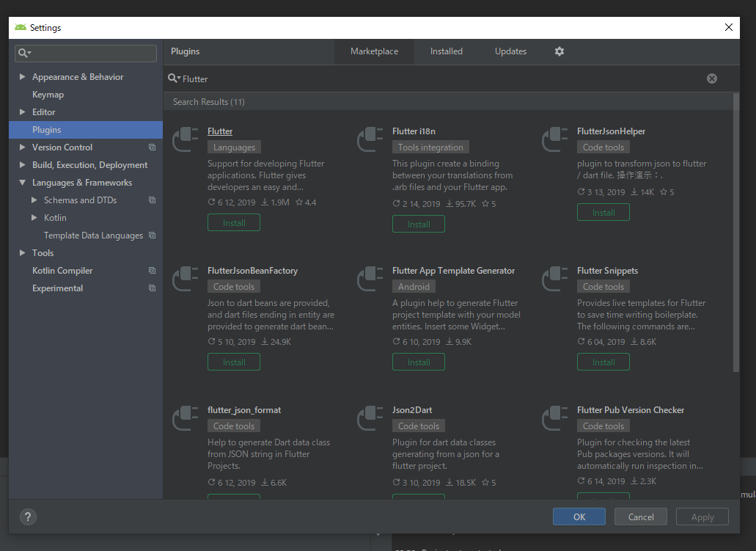Click the Flutter App Template Generator icon
756x551 pixels.
[370, 279]
